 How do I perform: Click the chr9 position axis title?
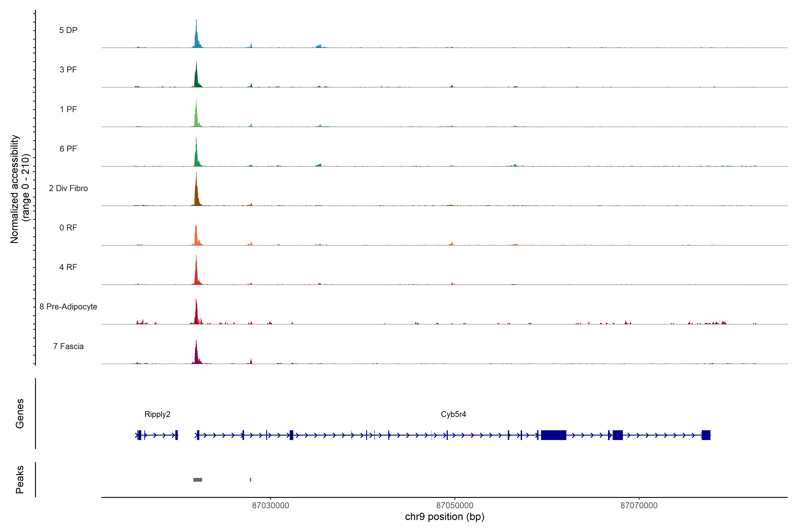point(444,517)
